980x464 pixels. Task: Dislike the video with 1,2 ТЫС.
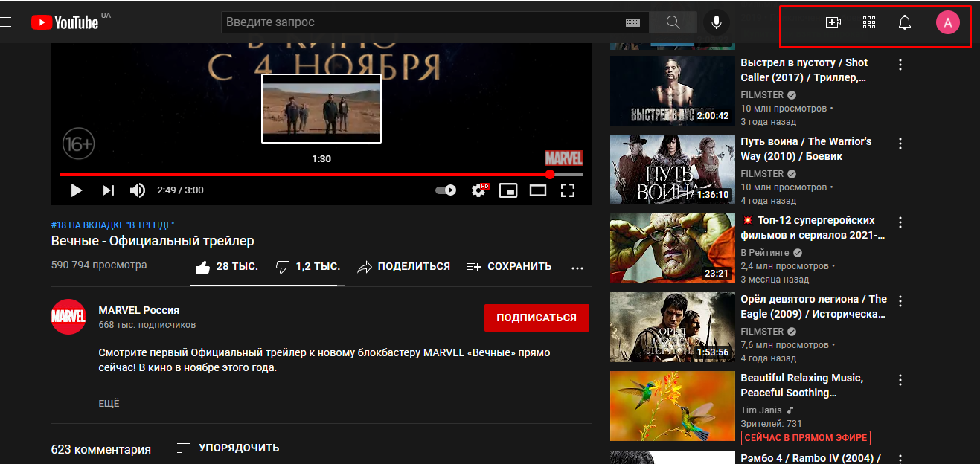[307, 266]
